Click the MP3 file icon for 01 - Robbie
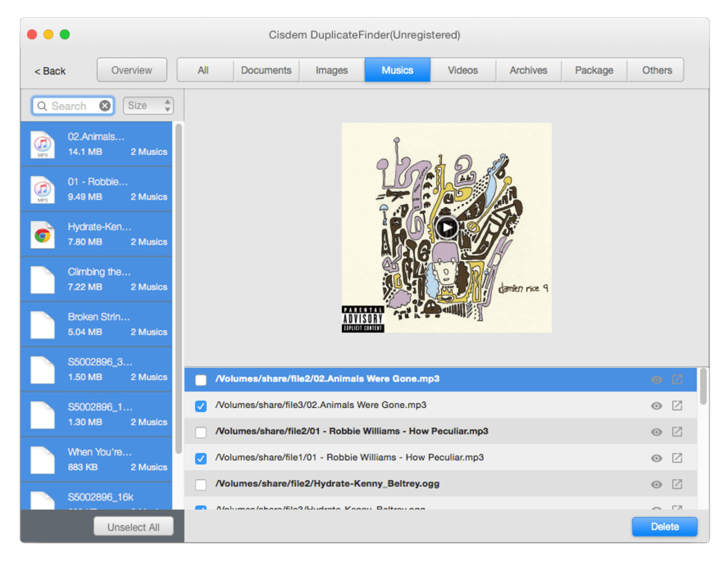 [x=43, y=189]
